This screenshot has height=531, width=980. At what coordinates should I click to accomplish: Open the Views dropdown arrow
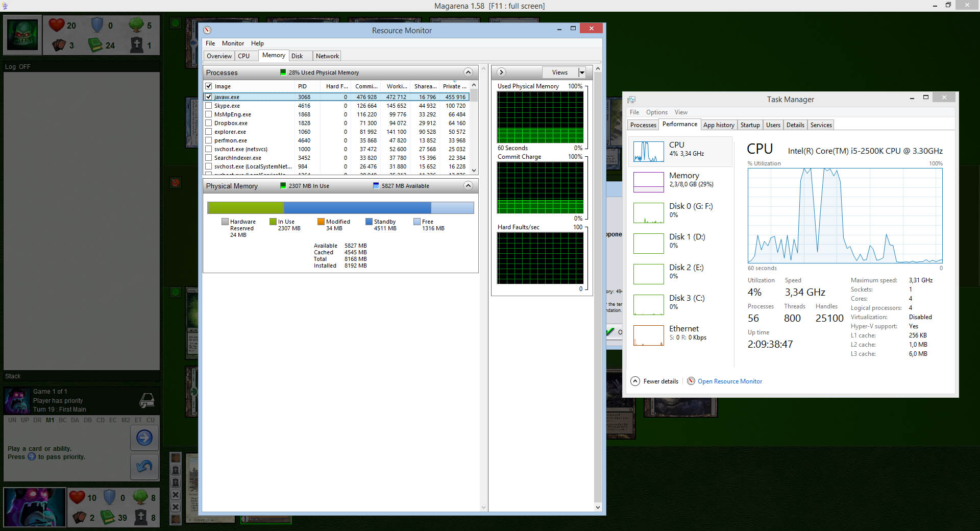[x=582, y=73]
